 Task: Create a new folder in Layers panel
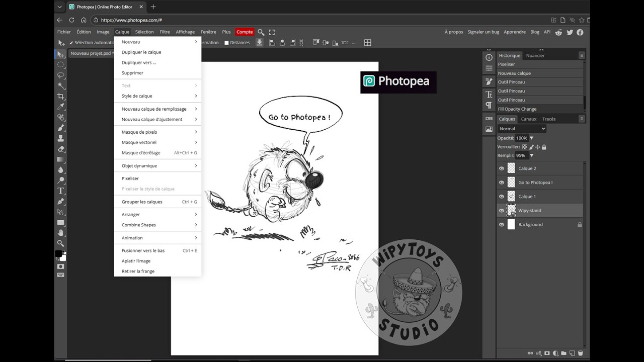(x=563, y=353)
